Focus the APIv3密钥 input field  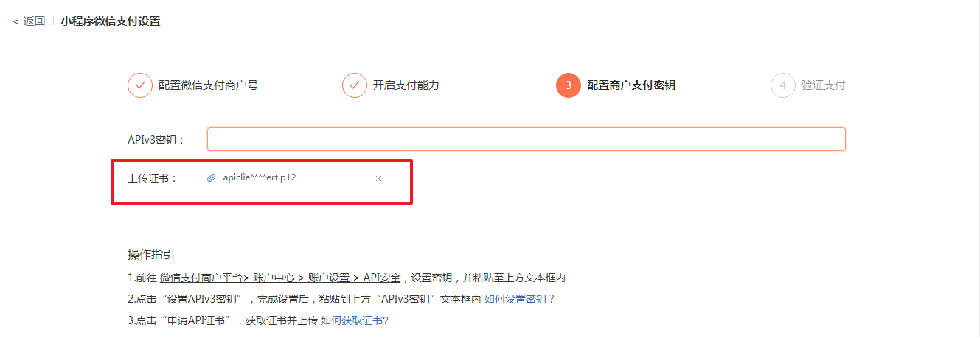[527, 139]
